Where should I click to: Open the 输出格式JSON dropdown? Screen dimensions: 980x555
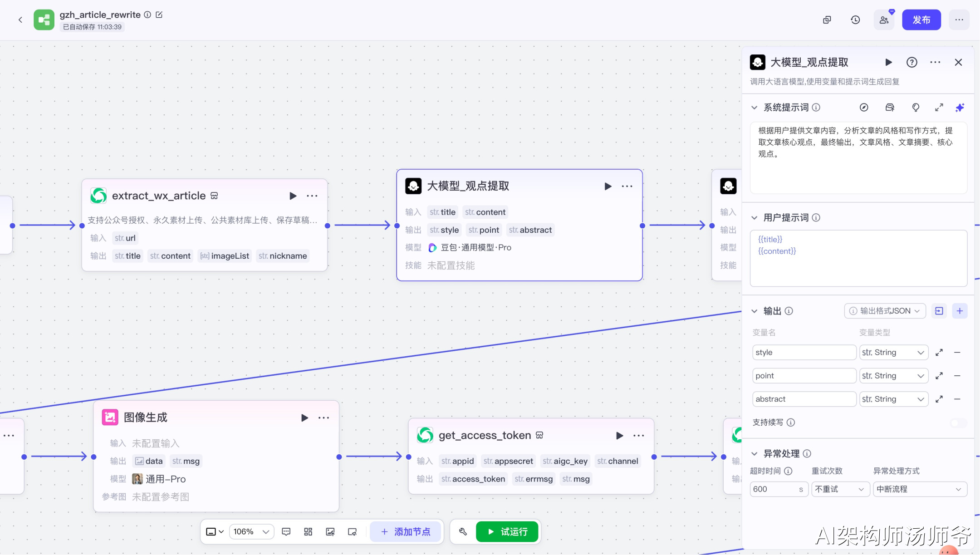click(885, 311)
